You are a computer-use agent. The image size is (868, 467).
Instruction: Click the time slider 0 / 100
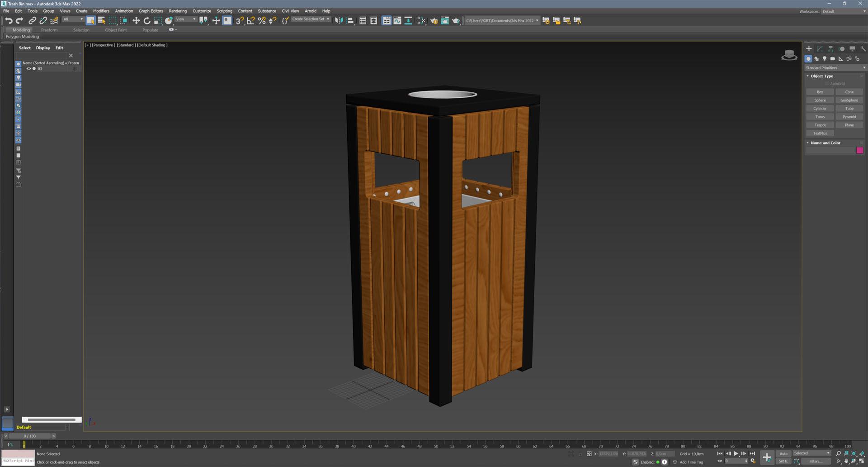click(x=30, y=436)
